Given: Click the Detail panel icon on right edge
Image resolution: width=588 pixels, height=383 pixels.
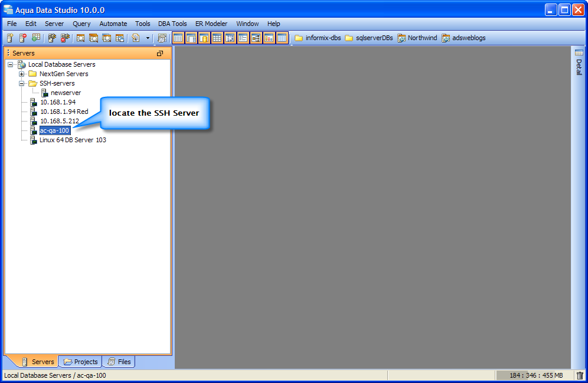Looking at the screenshot, I should tap(579, 53).
